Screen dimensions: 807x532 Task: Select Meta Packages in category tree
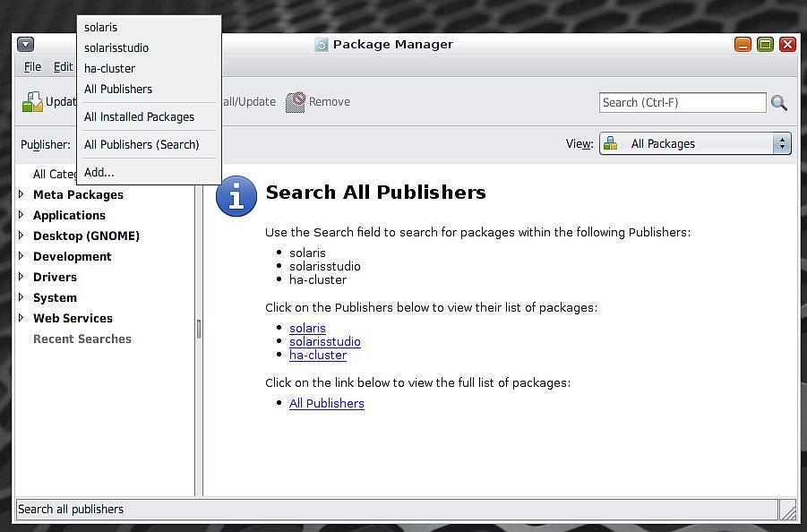(78, 194)
